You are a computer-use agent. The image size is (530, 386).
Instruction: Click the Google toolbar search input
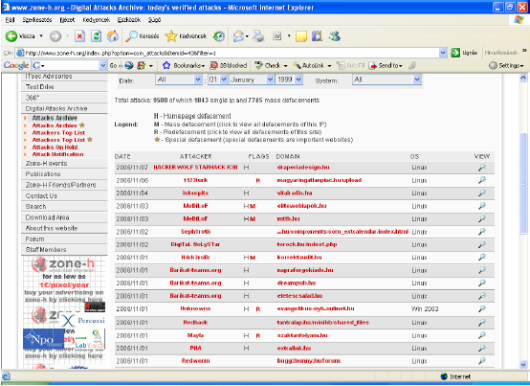tap(69, 66)
